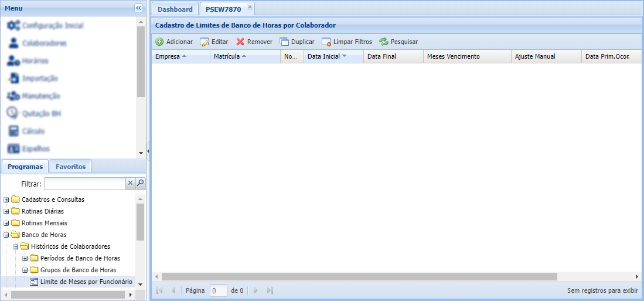644x301 pixels.
Task: Clear the Filtrar field with X icon
Action: pyautogui.click(x=130, y=184)
